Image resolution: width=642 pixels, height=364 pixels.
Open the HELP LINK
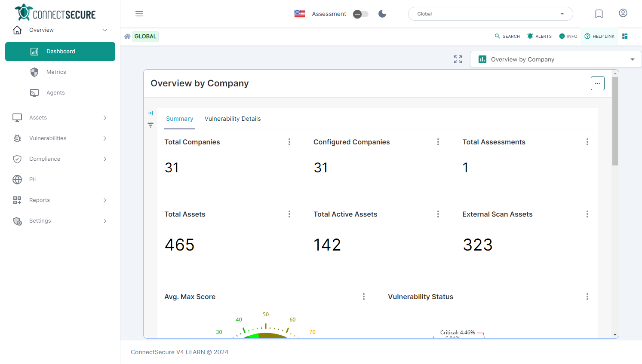pyautogui.click(x=599, y=36)
